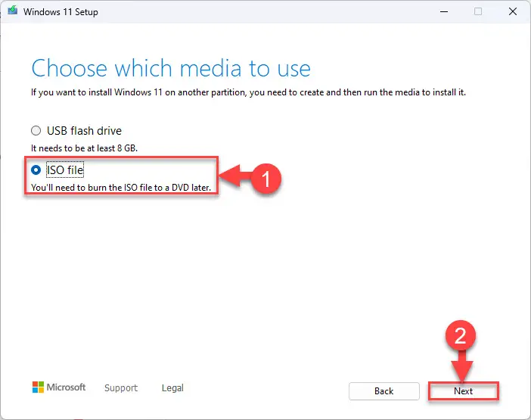Click the 'Choose which media to use' heading

coord(171,68)
